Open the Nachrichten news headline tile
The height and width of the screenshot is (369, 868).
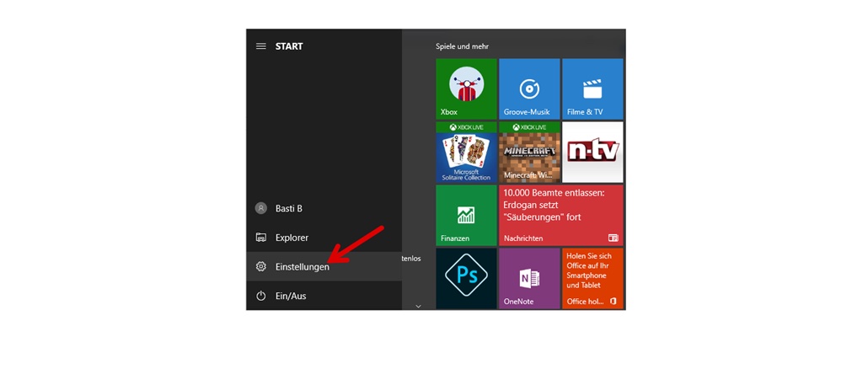(x=560, y=215)
